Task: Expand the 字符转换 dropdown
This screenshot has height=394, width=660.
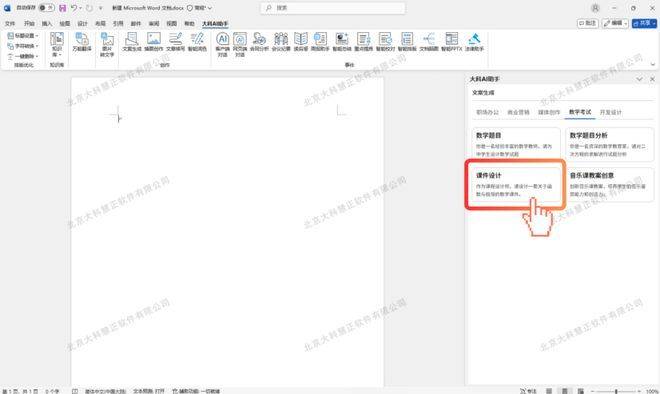Action: coord(23,46)
